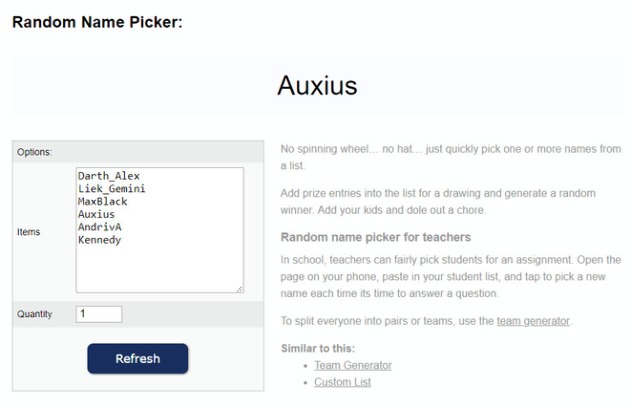Place cursor on MaxBlack entry
The image size is (631, 408).
click(103, 202)
